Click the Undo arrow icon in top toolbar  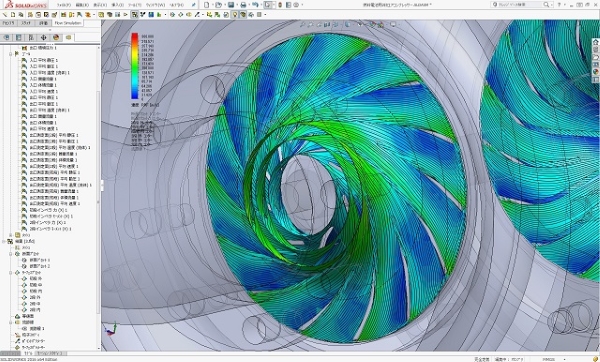255,5
